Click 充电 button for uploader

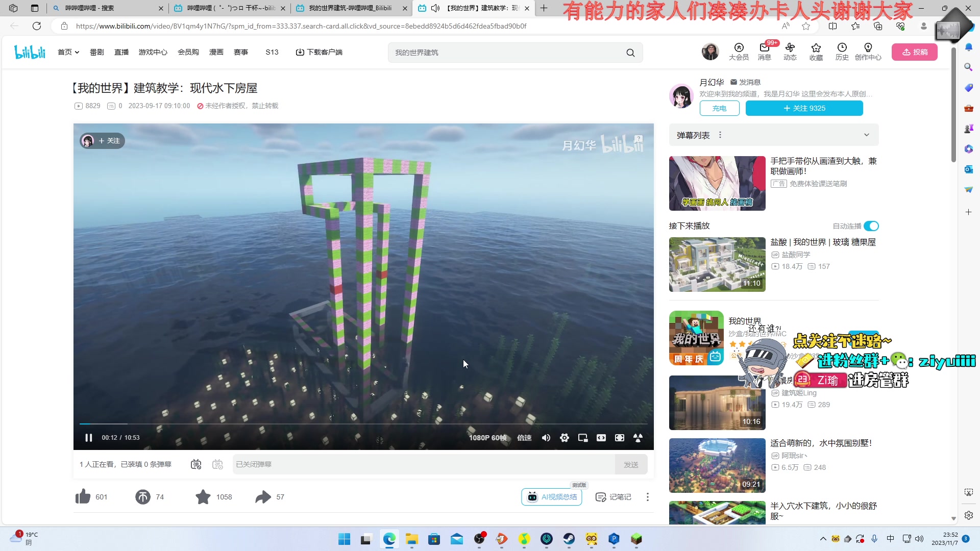click(x=720, y=108)
